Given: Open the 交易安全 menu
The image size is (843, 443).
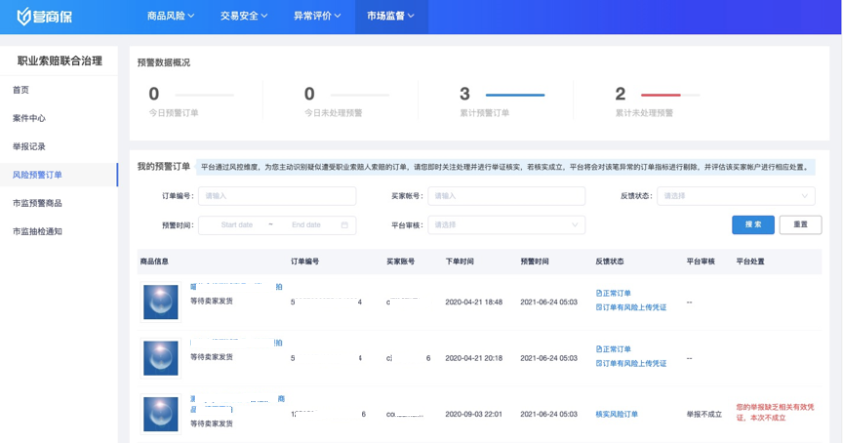Looking at the screenshot, I should (244, 16).
